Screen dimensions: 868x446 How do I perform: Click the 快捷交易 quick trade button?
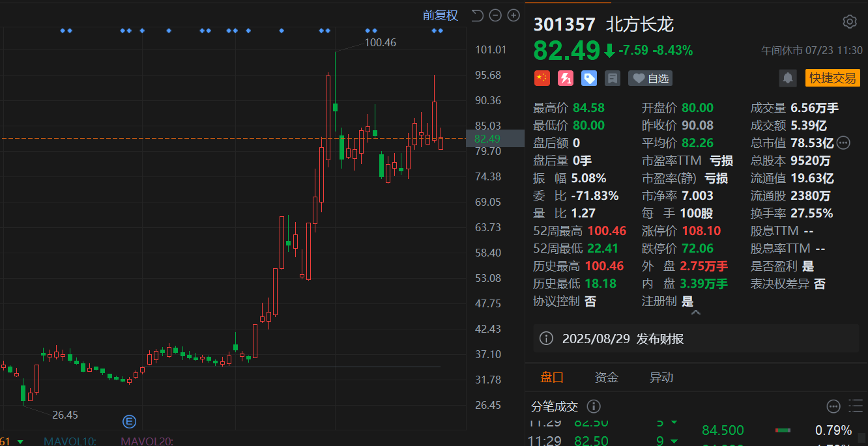[x=832, y=78]
